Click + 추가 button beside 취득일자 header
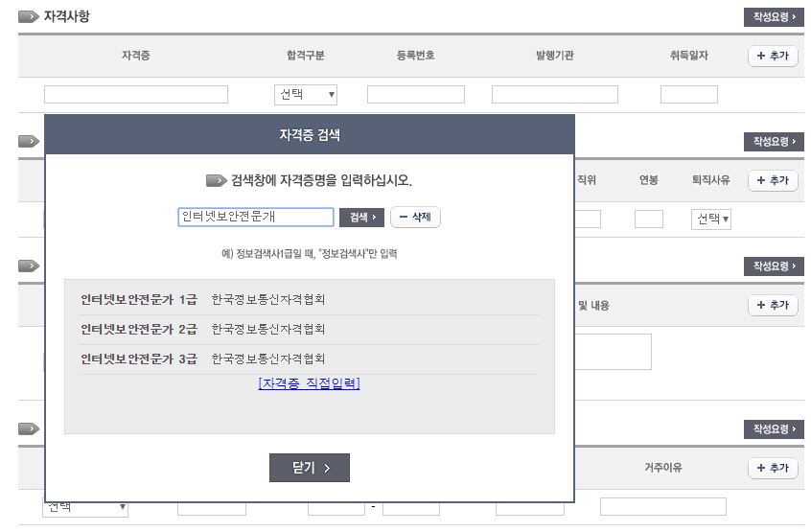Viewport: 811px width, 532px height. click(x=772, y=57)
